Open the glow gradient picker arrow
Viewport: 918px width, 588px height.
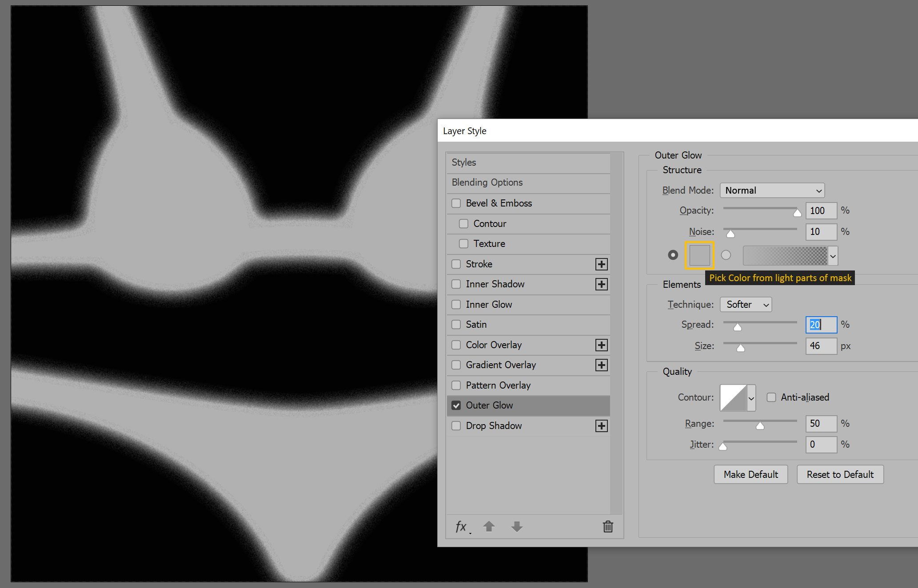pos(833,256)
